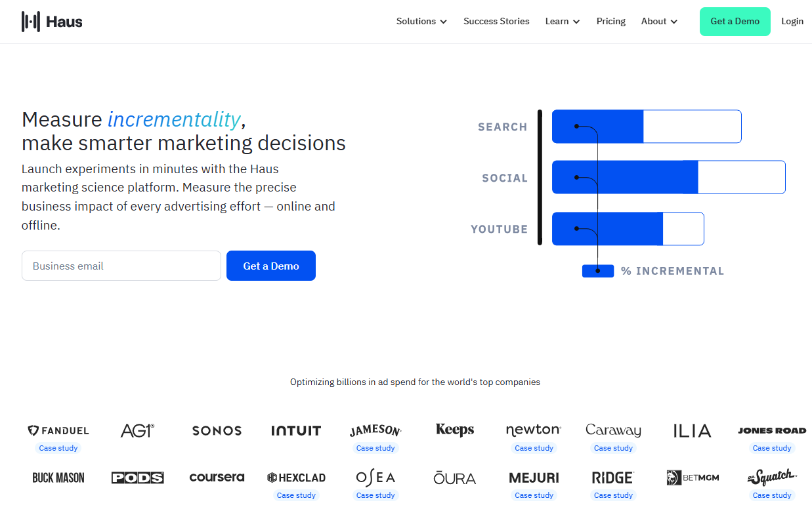Open Mejuri case study
Screen dimensions: 812x511
click(x=534, y=495)
